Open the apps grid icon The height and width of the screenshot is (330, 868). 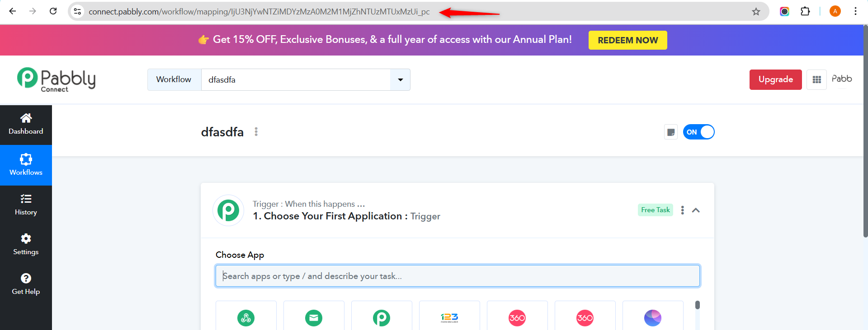point(816,80)
